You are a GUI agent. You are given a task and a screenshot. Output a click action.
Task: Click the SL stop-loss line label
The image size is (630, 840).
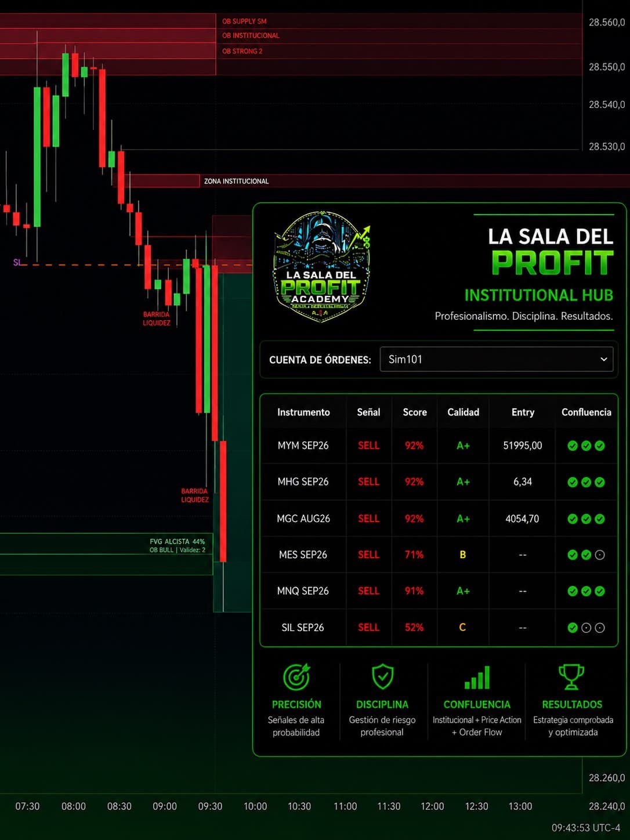click(x=17, y=262)
